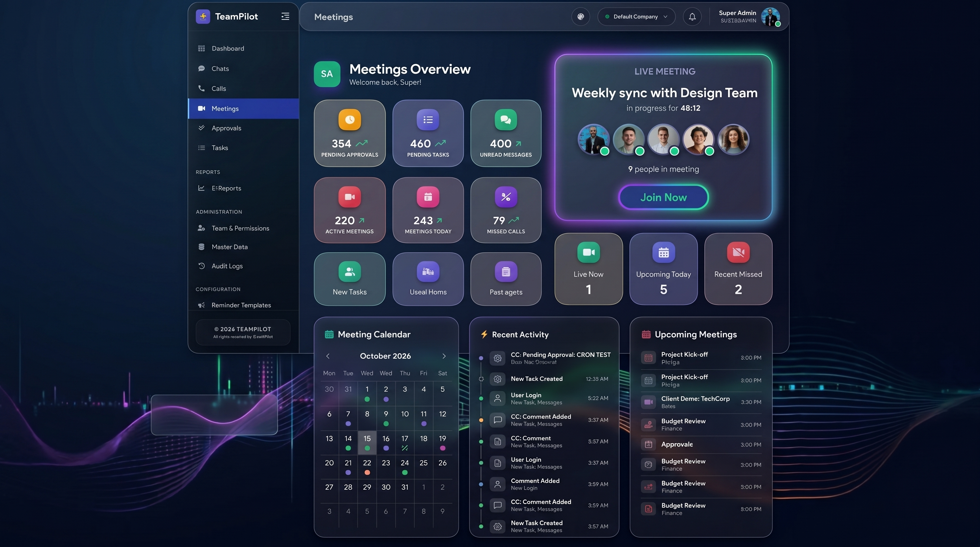Open E-Reports in the sidebar
The height and width of the screenshot is (547, 980).
pos(244,188)
